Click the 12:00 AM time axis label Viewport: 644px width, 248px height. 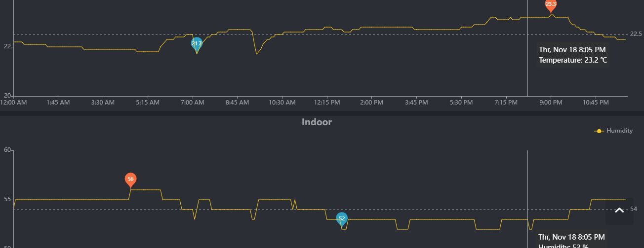tap(13, 103)
